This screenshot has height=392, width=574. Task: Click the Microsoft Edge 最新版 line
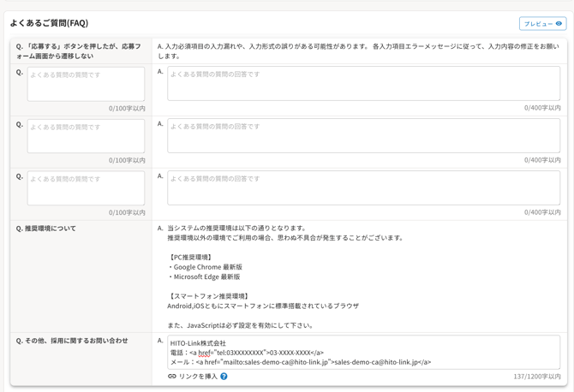coord(204,276)
